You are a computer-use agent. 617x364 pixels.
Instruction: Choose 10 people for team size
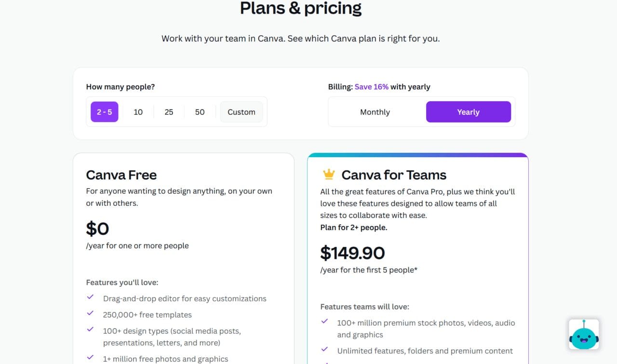coord(138,111)
